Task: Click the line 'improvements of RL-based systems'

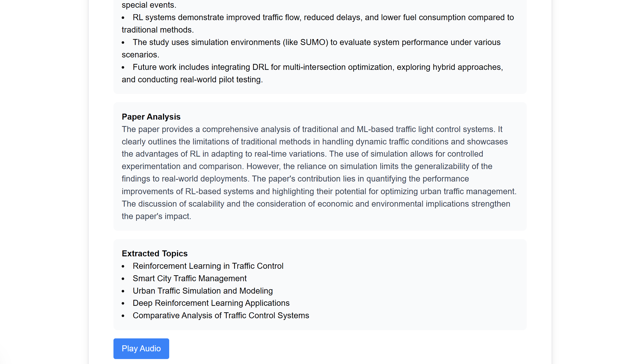Action: (319, 191)
